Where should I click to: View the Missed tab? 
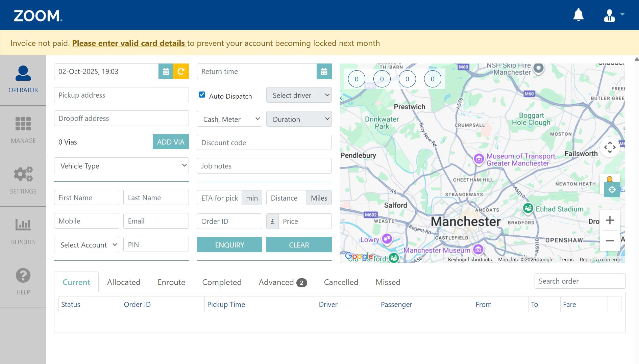pos(388,282)
